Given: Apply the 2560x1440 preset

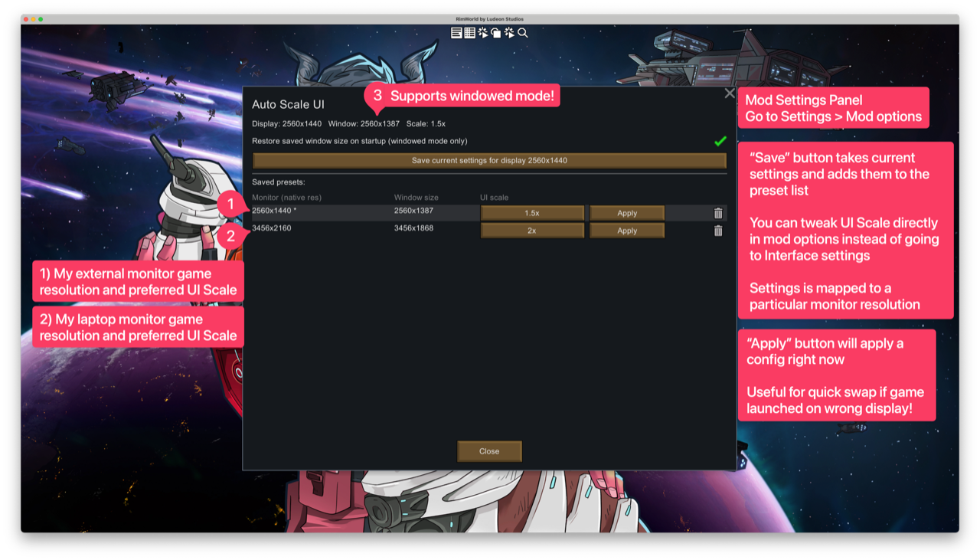Looking at the screenshot, I should pyautogui.click(x=627, y=213).
